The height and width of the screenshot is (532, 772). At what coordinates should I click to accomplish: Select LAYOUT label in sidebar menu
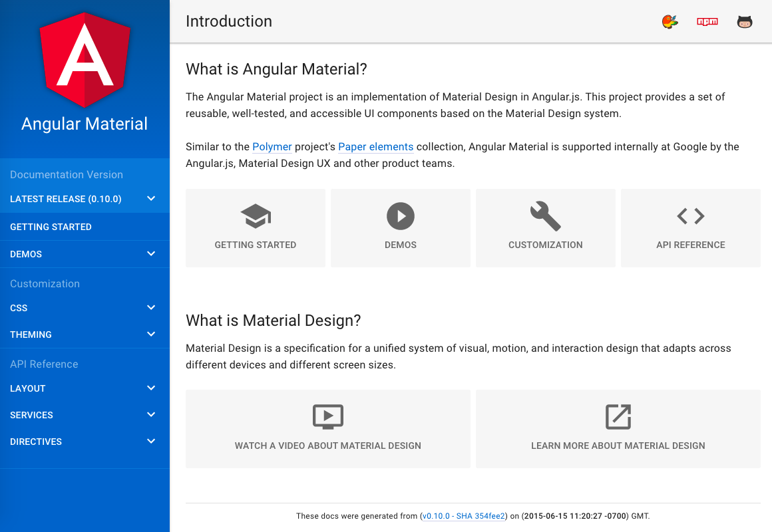pos(27,389)
